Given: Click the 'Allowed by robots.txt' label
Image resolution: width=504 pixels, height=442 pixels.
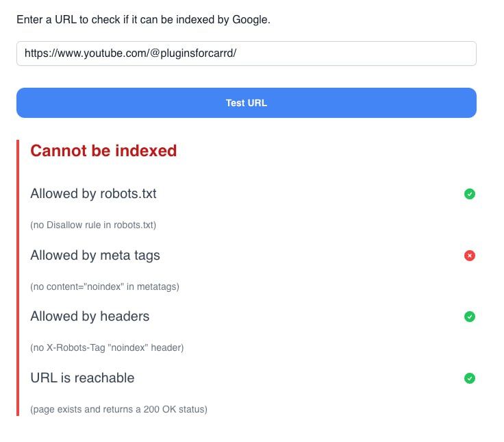Looking at the screenshot, I should click(93, 194).
